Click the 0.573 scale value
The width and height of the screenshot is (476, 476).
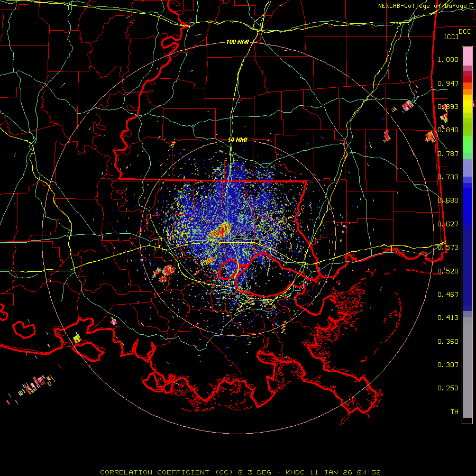coord(448,248)
